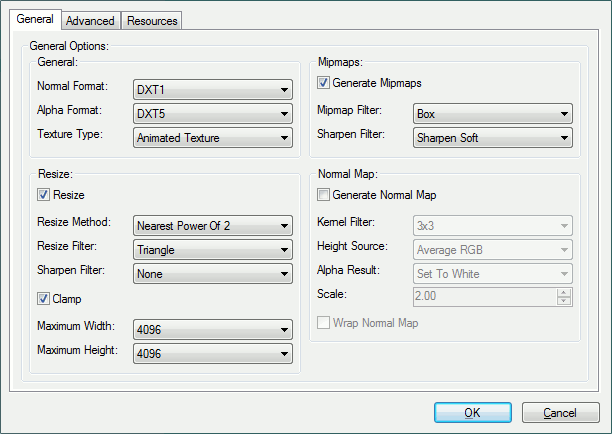Toggle the Clamp checkbox
Image resolution: width=612 pixels, height=434 pixels.
tap(43, 298)
